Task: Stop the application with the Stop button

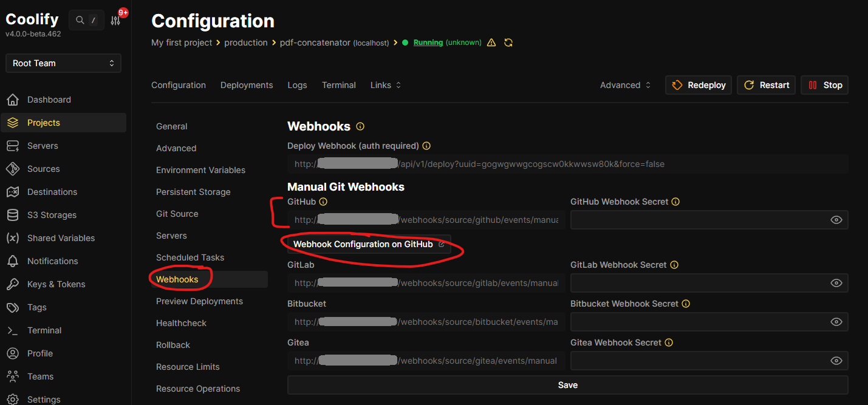Action: click(825, 85)
